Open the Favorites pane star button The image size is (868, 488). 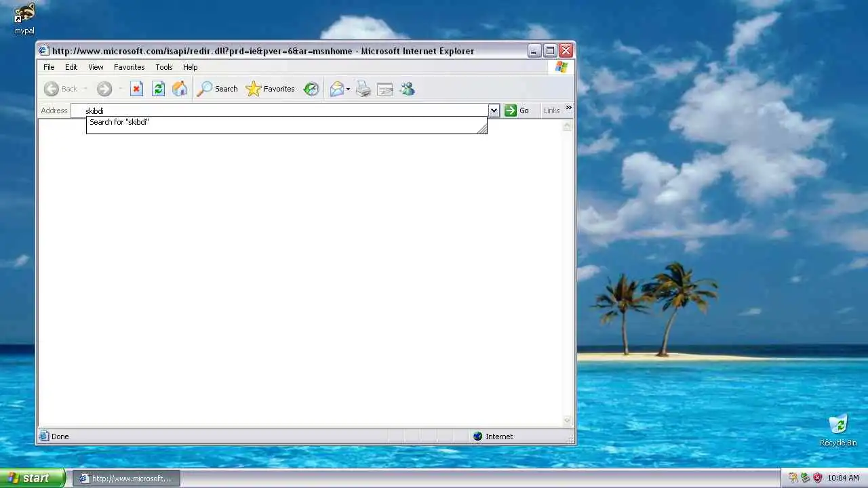270,89
